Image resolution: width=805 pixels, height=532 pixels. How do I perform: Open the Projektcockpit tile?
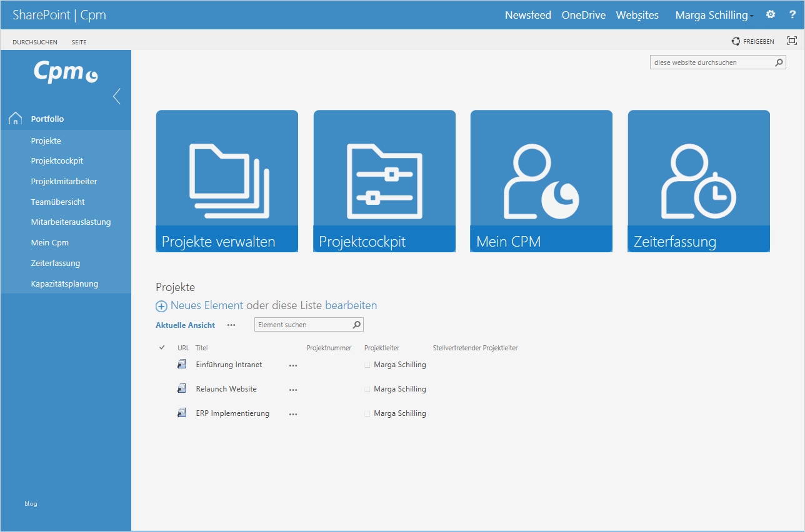click(384, 181)
